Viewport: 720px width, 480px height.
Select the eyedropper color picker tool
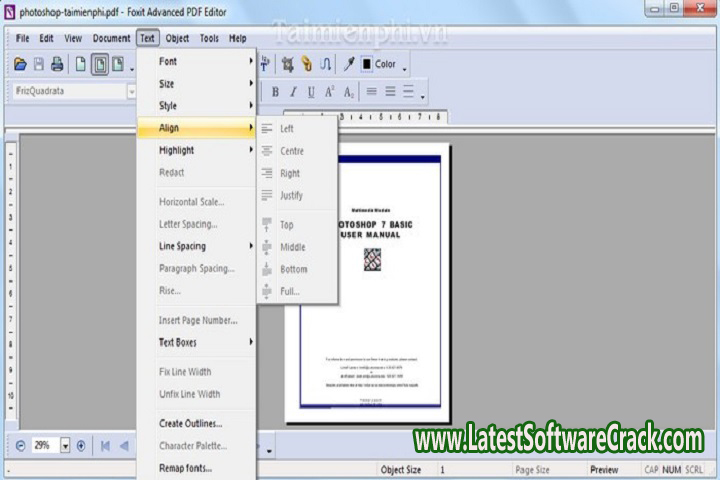[x=349, y=64]
